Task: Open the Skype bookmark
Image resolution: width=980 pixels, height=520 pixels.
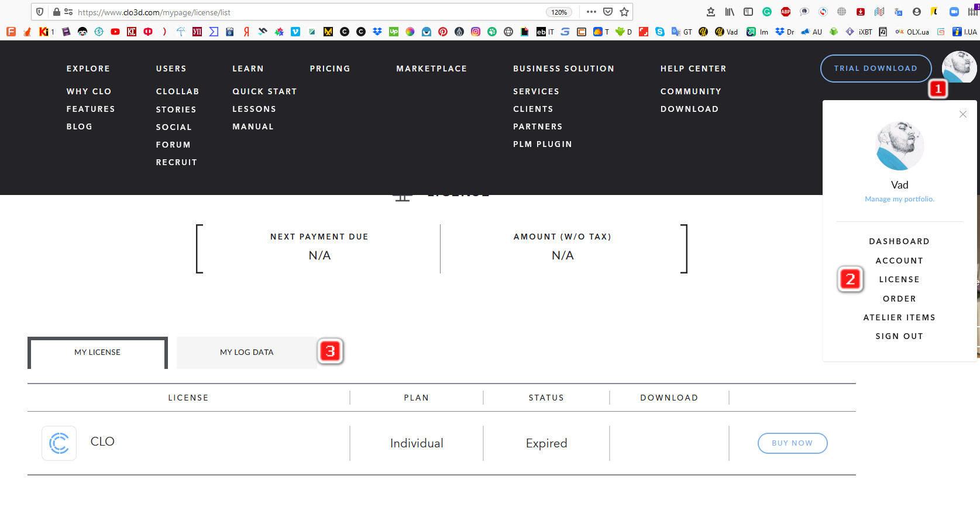Action: 660,32
